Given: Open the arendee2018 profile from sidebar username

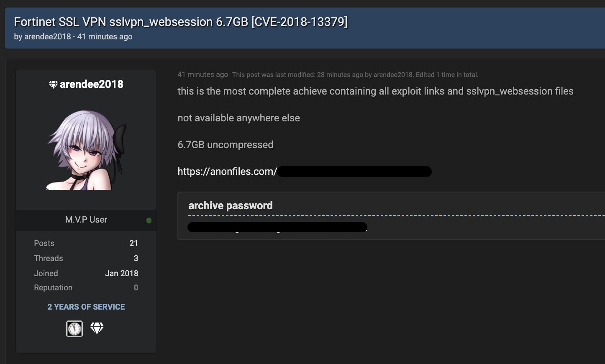Looking at the screenshot, I should point(92,84).
